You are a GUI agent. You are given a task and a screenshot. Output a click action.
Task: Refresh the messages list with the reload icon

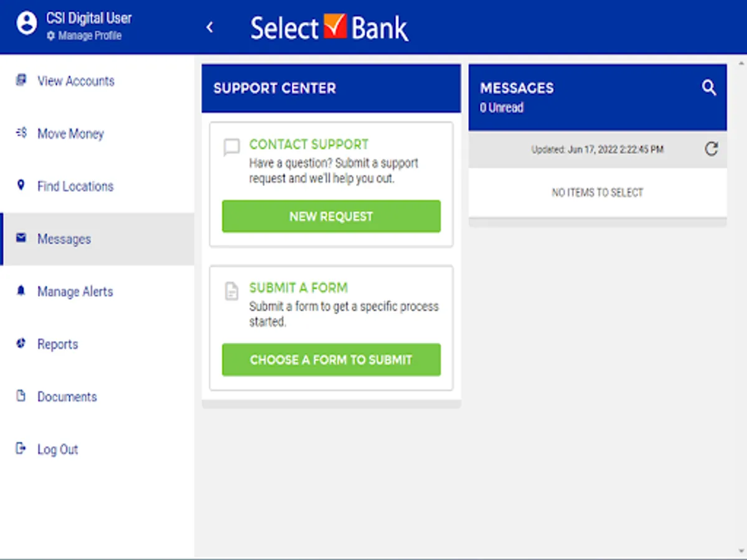click(x=711, y=149)
